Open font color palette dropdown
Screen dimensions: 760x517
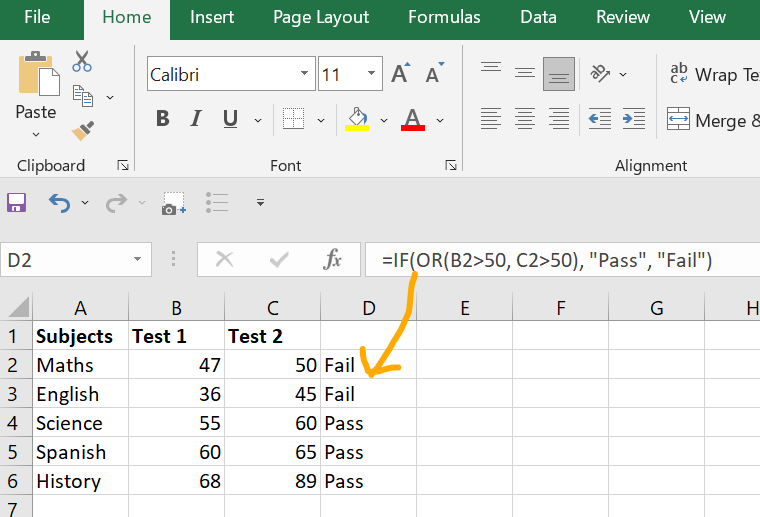click(x=440, y=120)
